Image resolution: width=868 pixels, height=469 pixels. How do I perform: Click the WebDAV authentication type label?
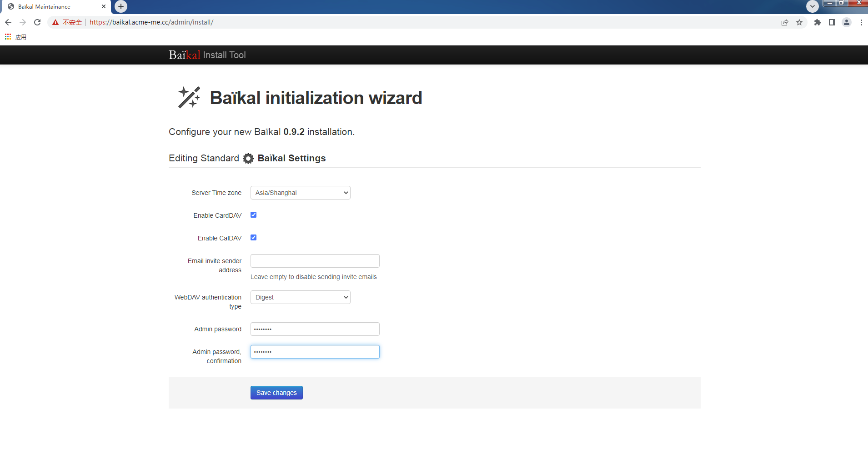click(x=208, y=302)
